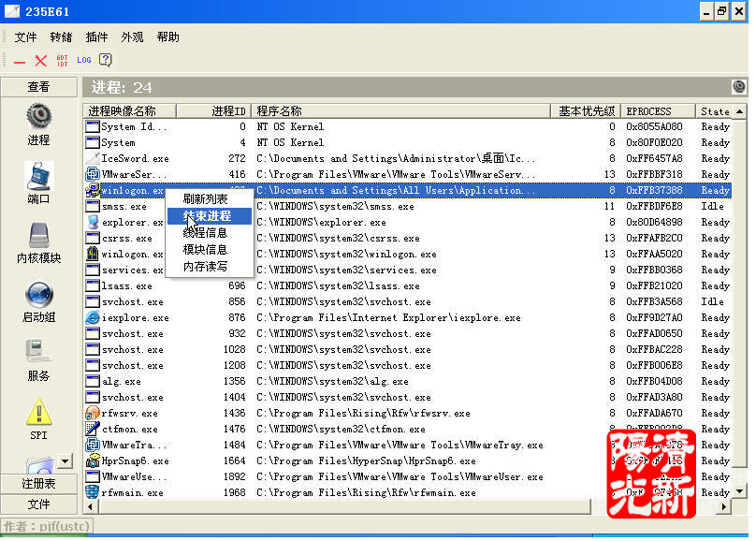This screenshot has width=756, height=541.
Task: Click path C:\WINDOWS\explorer.exe
Action: click(321, 222)
